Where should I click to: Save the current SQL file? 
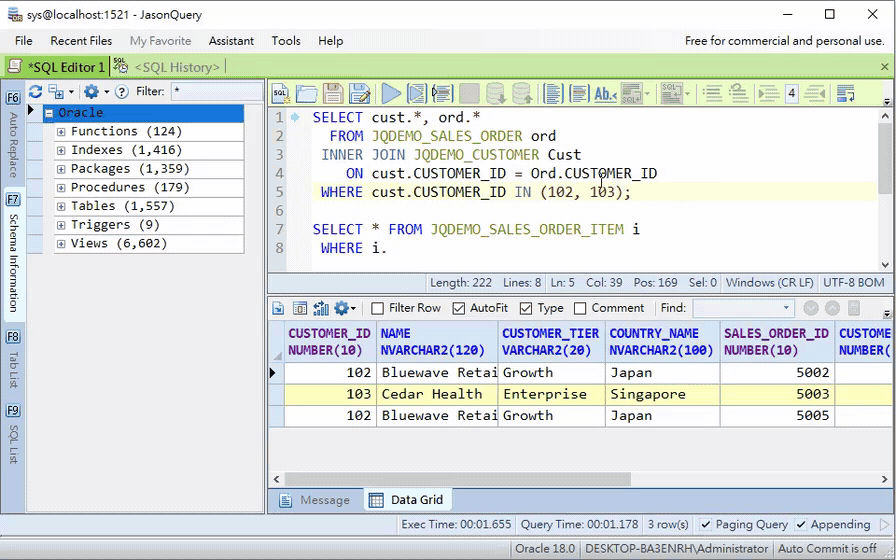333,93
